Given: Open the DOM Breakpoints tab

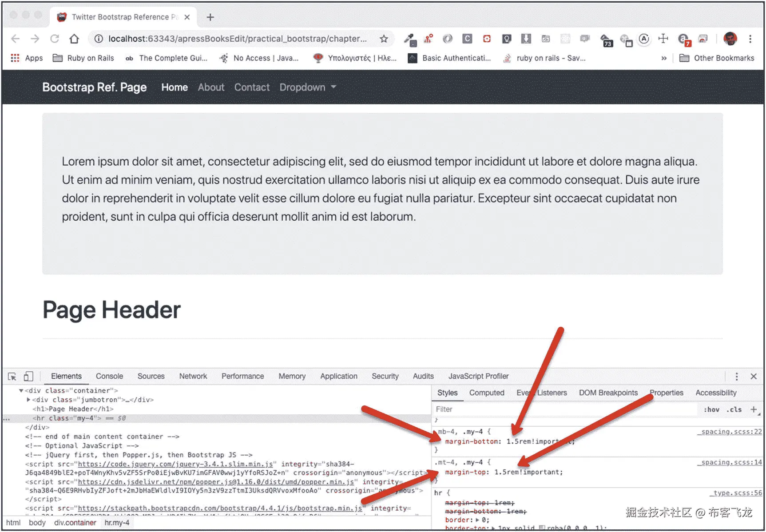Looking at the screenshot, I should 608,393.
